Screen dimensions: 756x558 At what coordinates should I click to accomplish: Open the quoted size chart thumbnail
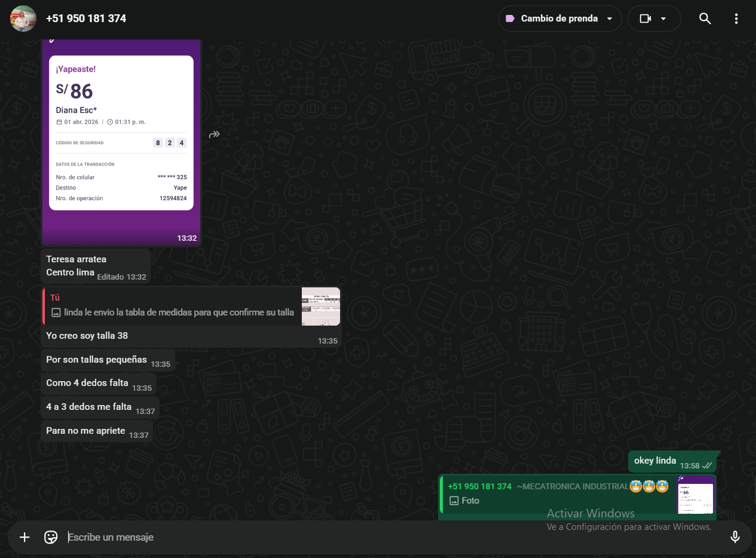[x=320, y=306]
